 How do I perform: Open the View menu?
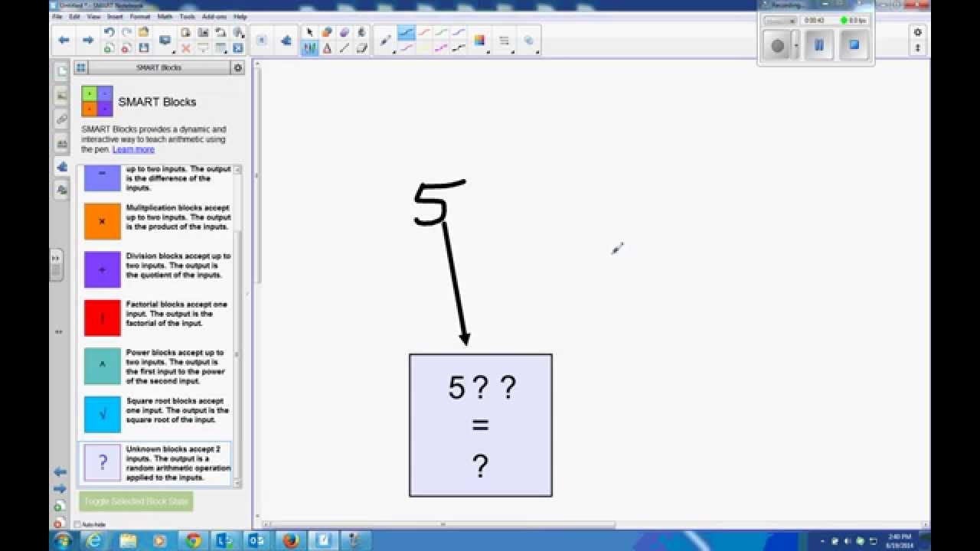93,16
